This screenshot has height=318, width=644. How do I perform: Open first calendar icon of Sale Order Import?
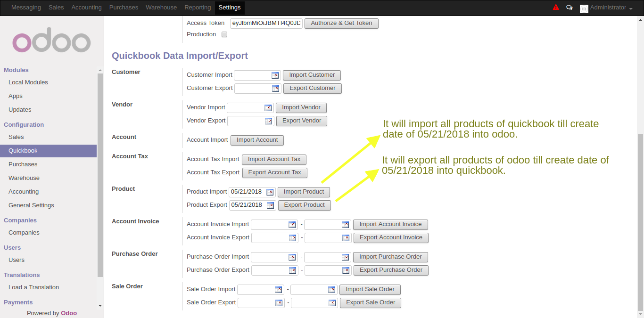click(278, 290)
